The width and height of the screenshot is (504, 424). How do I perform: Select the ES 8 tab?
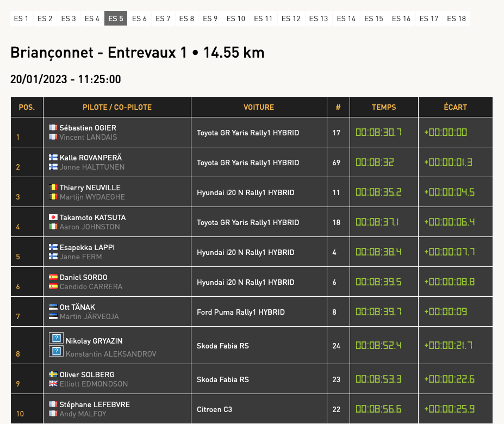[186, 18]
